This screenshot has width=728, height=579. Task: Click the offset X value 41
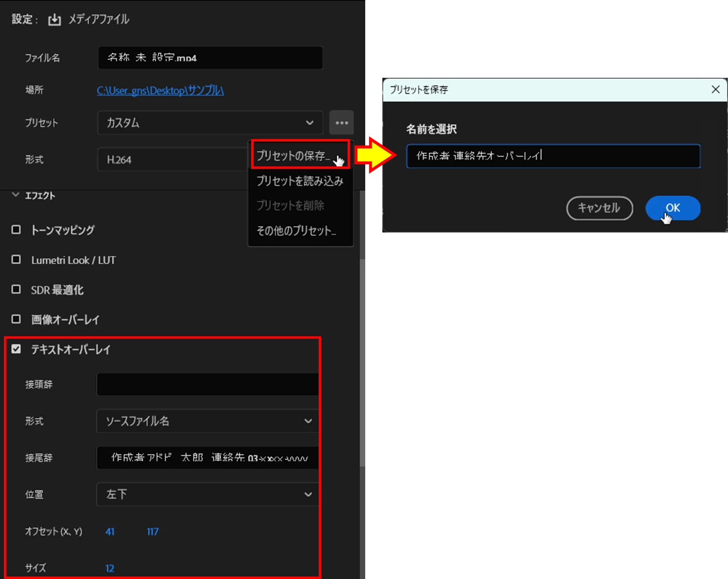pos(110,532)
